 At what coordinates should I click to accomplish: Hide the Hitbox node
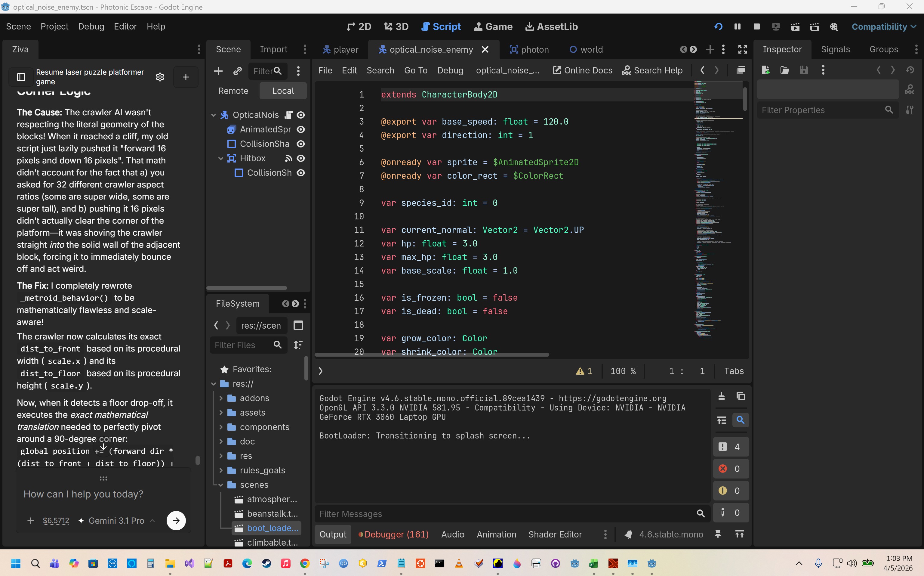[301, 159]
